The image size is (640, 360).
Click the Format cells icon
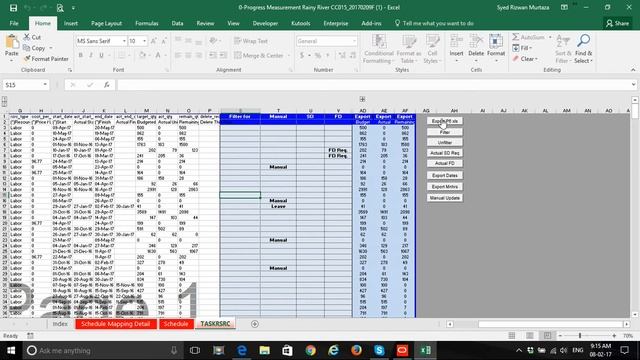click(x=496, y=42)
